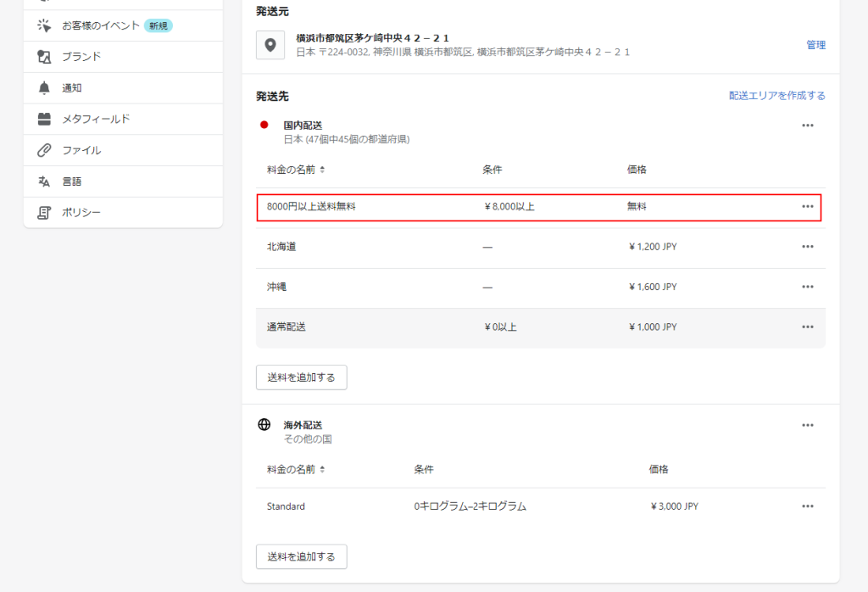Click 送料を追加する under 国内配送
This screenshot has width=868, height=592.
(x=302, y=377)
